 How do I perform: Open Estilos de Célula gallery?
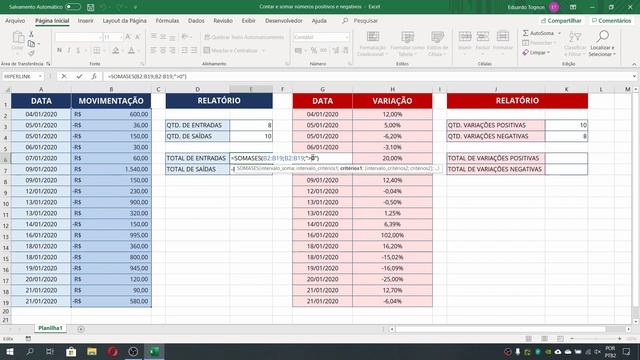[x=437, y=44]
